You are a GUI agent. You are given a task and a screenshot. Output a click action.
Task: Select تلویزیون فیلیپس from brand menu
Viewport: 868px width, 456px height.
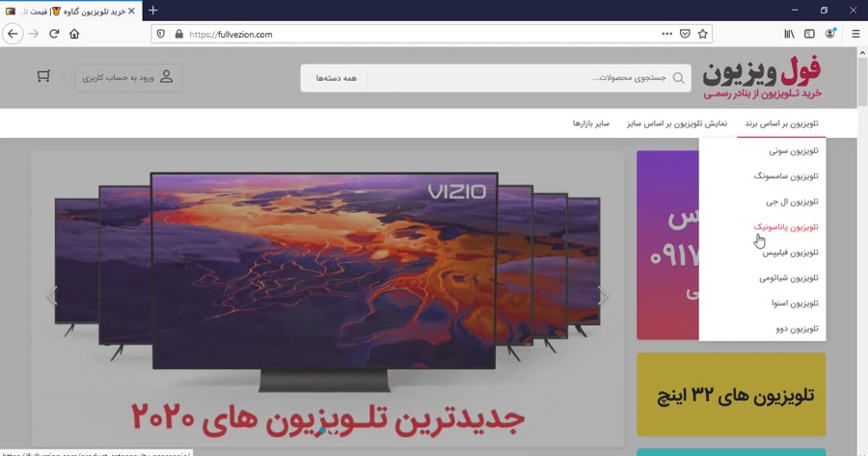click(x=790, y=253)
